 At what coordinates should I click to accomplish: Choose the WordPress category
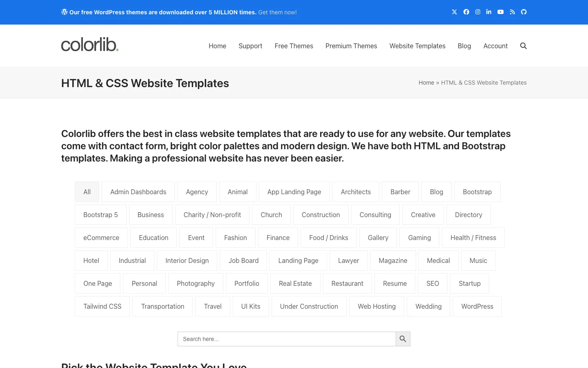click(x=477, y=306)
